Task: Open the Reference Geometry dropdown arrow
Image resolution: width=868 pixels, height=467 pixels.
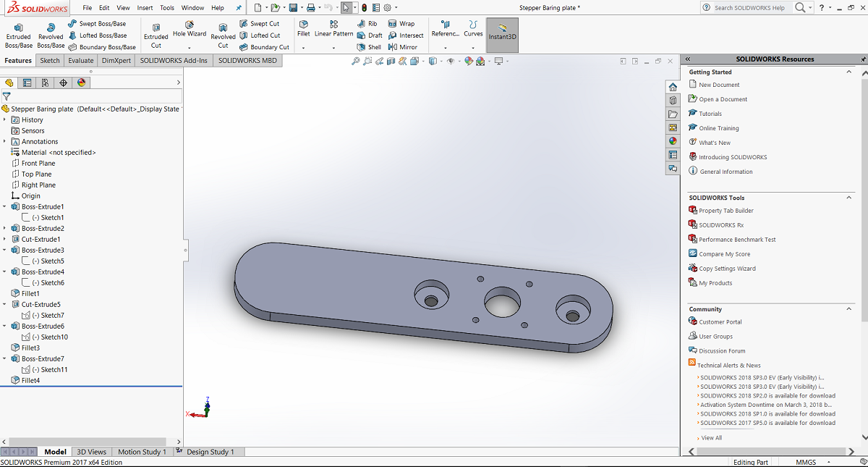Action: point(445,48)
